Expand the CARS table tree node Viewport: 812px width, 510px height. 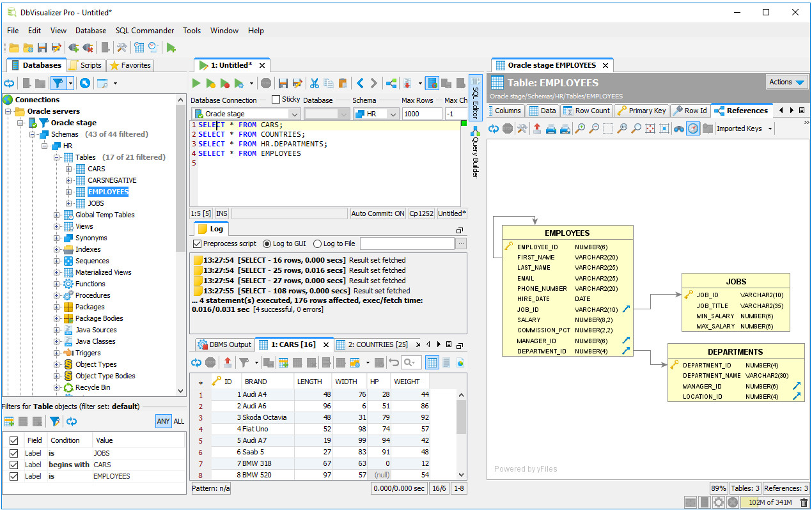[69, 169]
